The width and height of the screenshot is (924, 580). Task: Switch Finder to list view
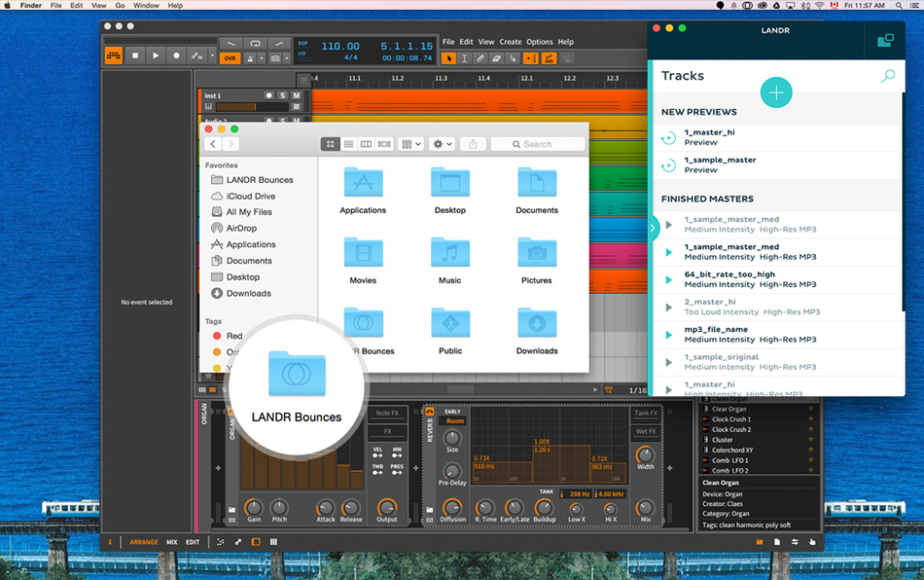coord(348,144)
